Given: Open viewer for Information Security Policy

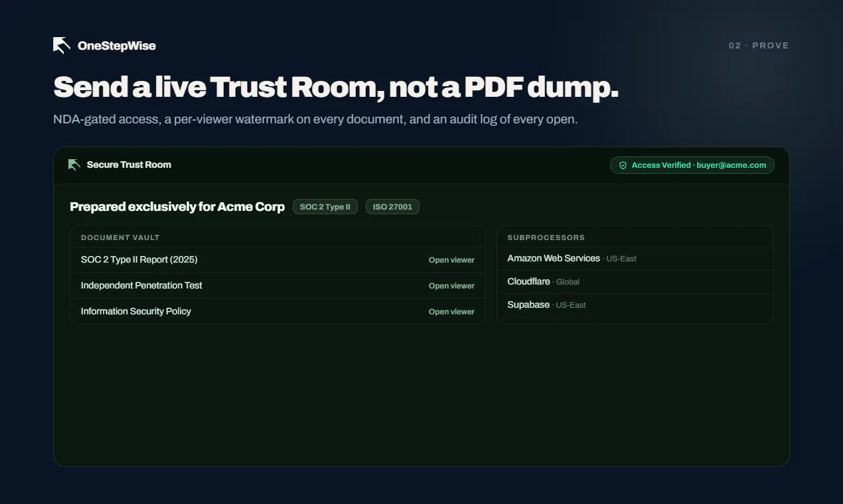Looking at the screenshot, I should click(451, 312).
